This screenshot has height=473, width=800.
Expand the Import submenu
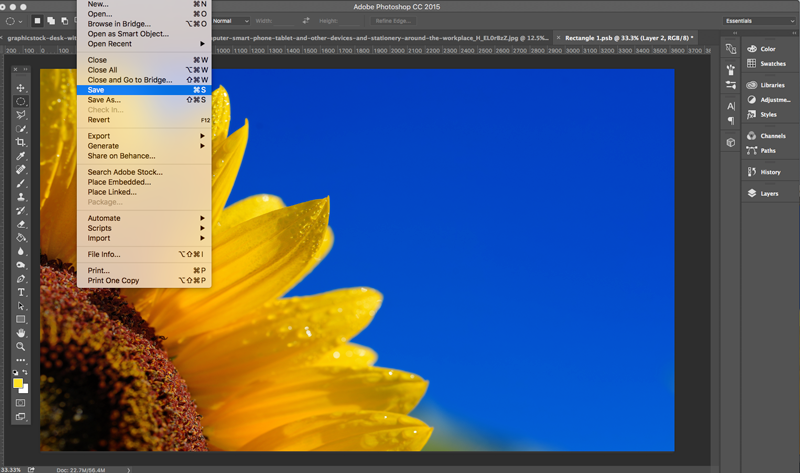click(x=144, y=238)
